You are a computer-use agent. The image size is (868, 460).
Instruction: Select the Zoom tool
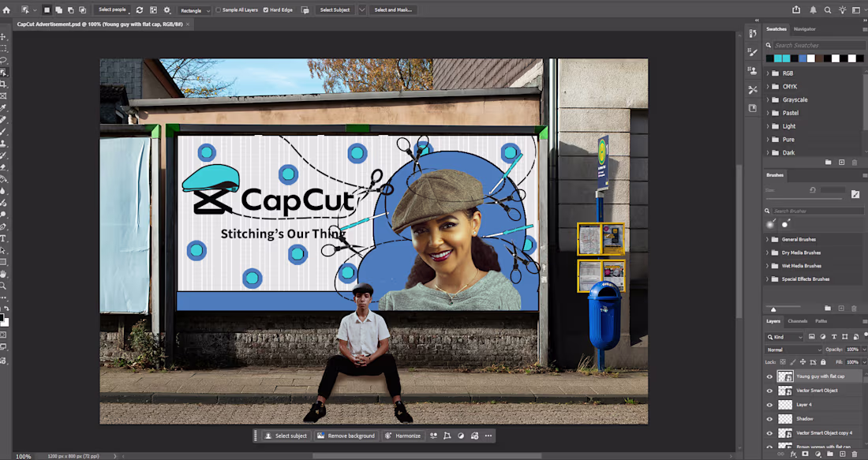(x=3, y=286)
